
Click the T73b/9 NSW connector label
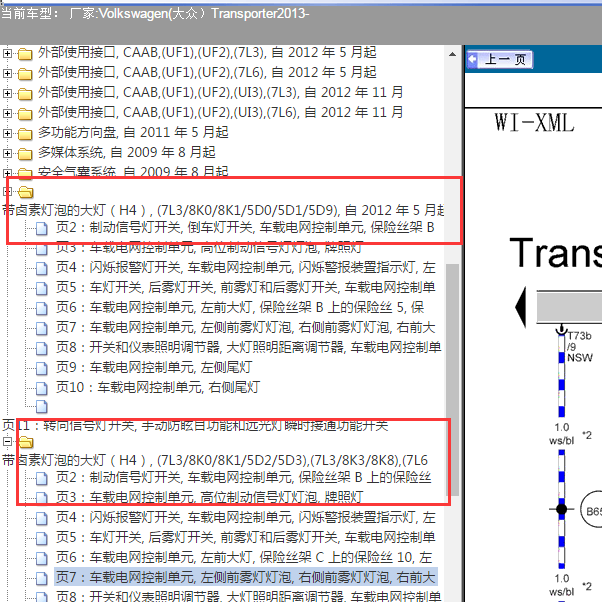tap(580, 347)
